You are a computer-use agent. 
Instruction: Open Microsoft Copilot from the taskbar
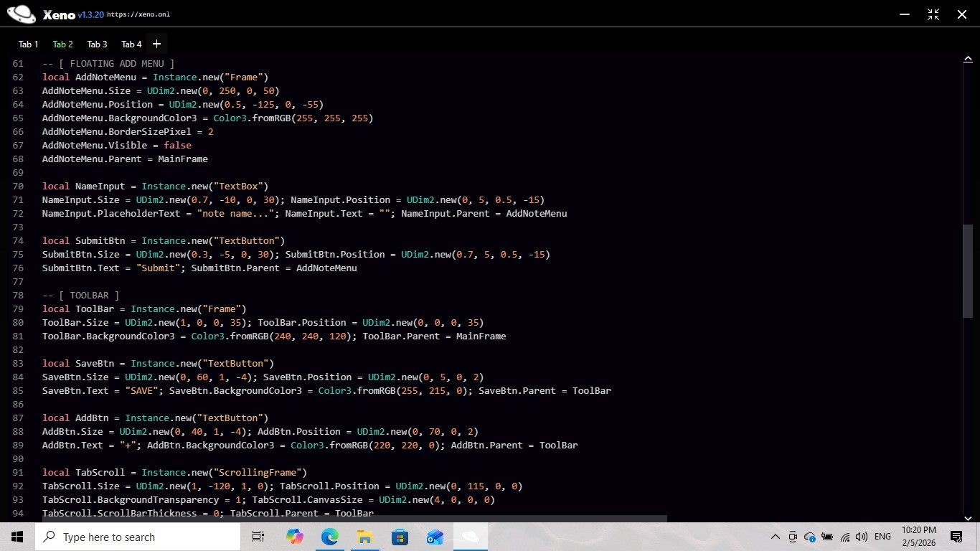click(295, 537)
